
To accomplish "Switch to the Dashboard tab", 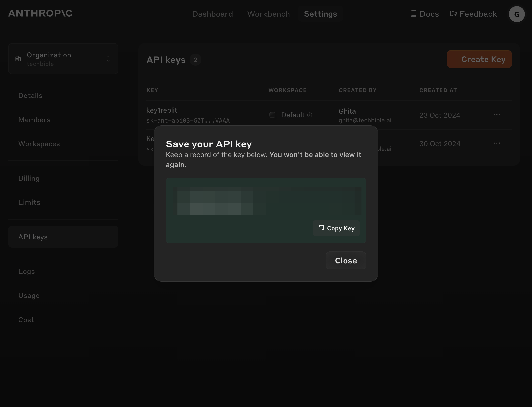I will (212, 14).
